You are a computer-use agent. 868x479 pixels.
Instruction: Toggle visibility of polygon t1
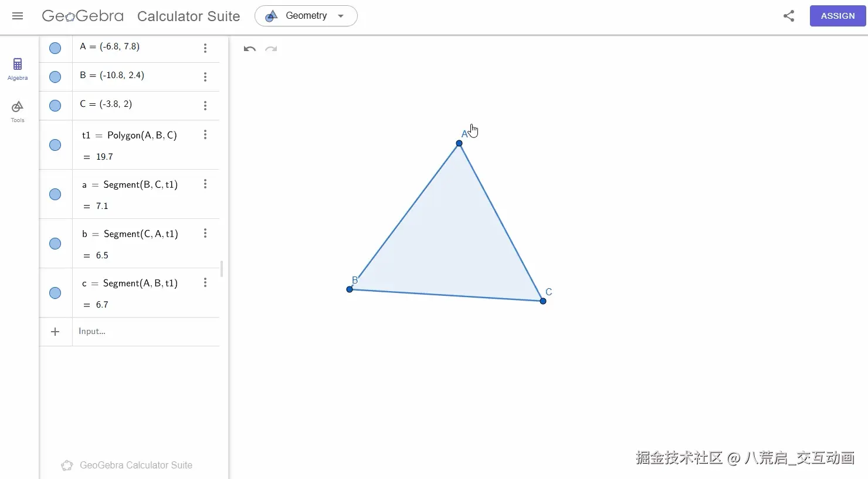point(55,145)
